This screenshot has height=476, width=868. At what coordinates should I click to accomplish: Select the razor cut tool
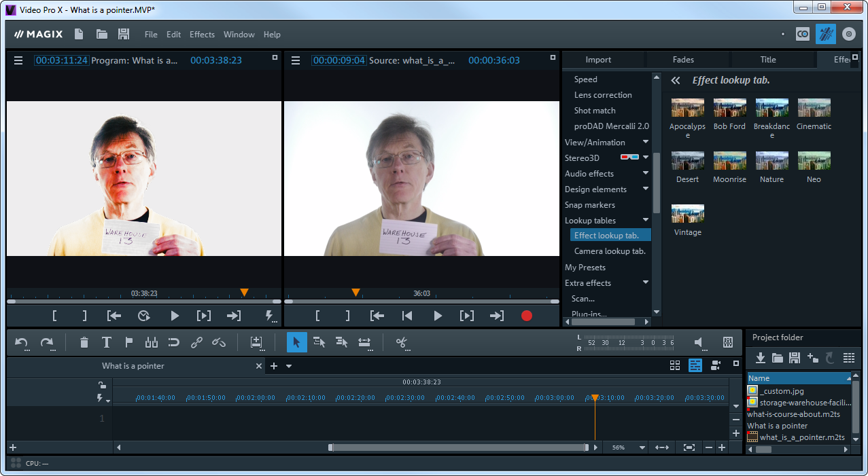click(x=402, y=343)
